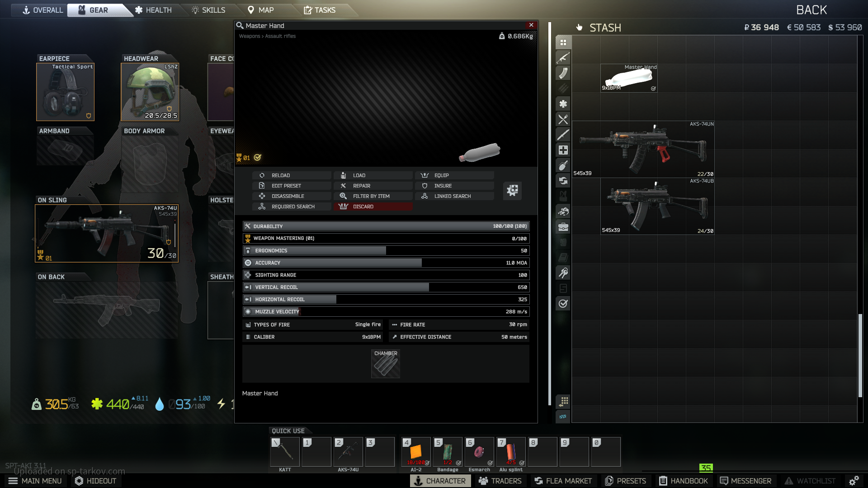Toggle the all items grid view filter
Screen dimensions: 868x488
click(x=563, y=42)
